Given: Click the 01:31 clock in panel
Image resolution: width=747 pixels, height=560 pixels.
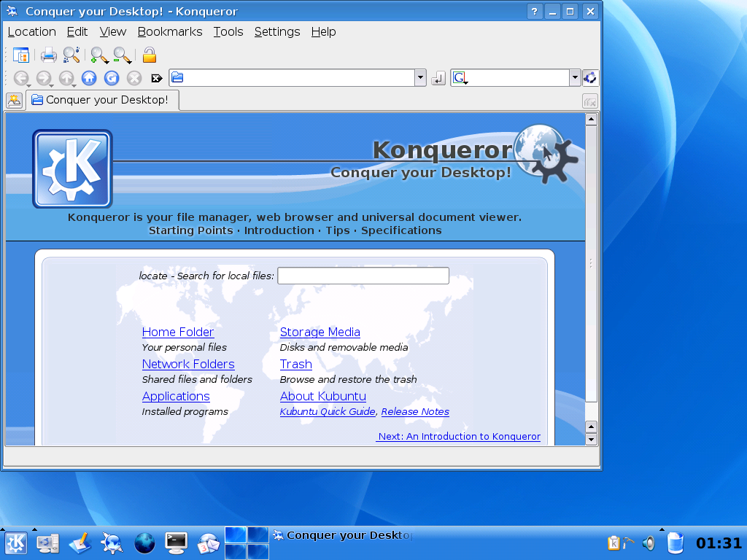Looking at the screenshot, I should [719, 542].
